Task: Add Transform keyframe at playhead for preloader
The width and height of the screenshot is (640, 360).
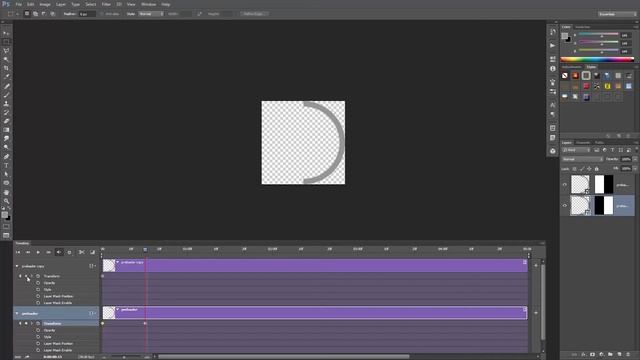Action: pos(26,324)
